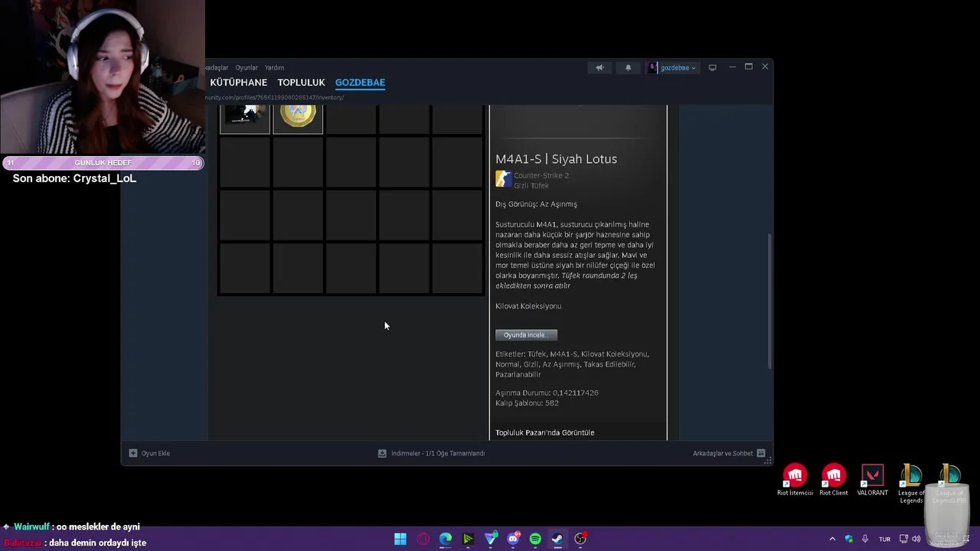The width and height of the screenshot is (980, 551).
Task: Select the gold coin inventory item thumbnail
Action: coord(298,119)
